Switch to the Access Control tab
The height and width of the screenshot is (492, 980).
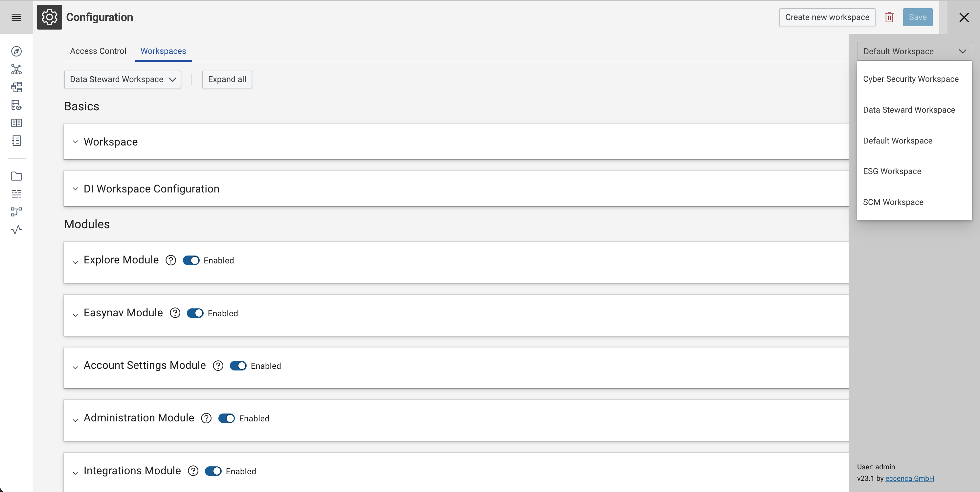click(98, 51)
